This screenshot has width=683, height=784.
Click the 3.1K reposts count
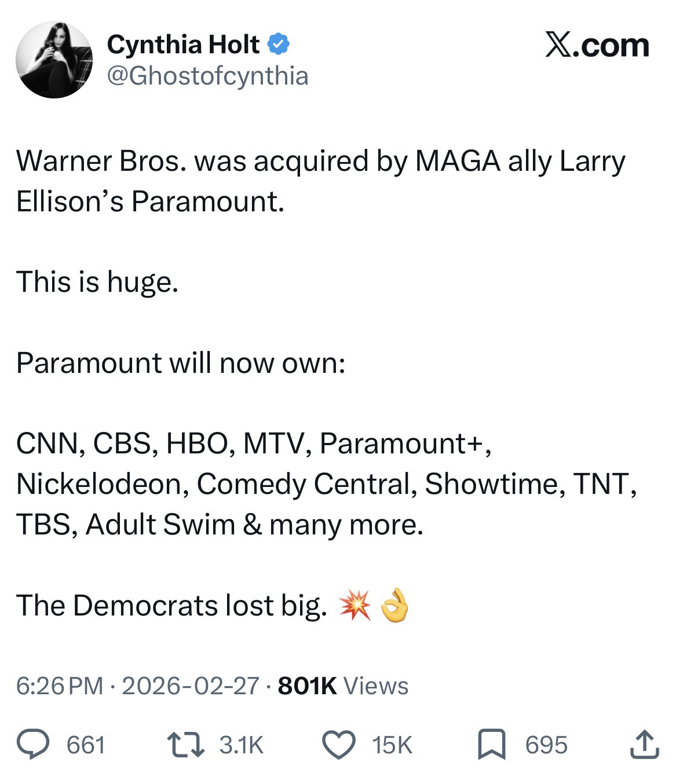(x=241, y=745)
